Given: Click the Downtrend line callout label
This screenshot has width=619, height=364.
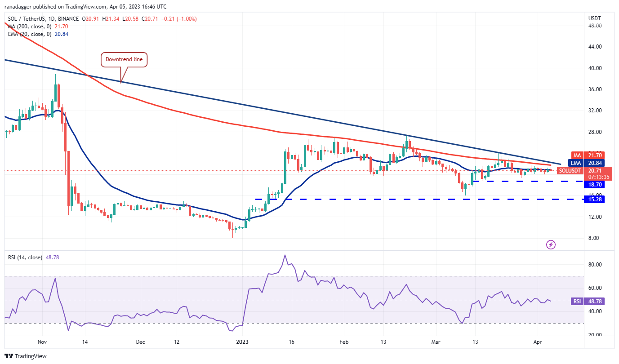Looking at the screenshot, I should 124,59.
